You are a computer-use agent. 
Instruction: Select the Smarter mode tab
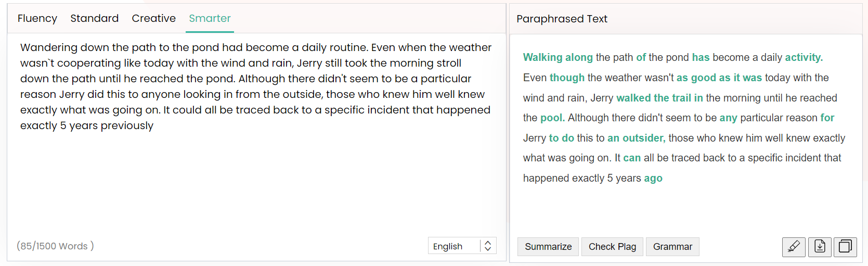point(210,18)
